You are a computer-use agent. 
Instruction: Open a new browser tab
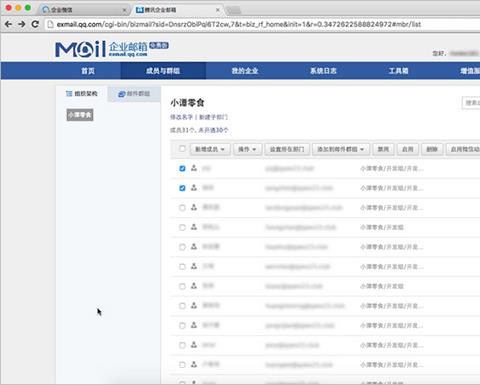pyautogui.click(x=234, y=10)
